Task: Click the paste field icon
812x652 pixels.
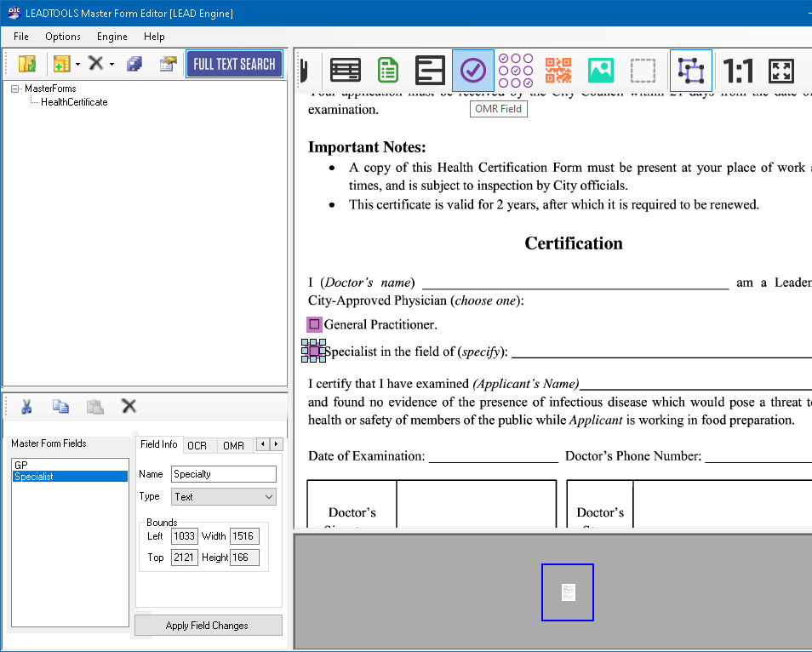Action: [x=94, y=407]
